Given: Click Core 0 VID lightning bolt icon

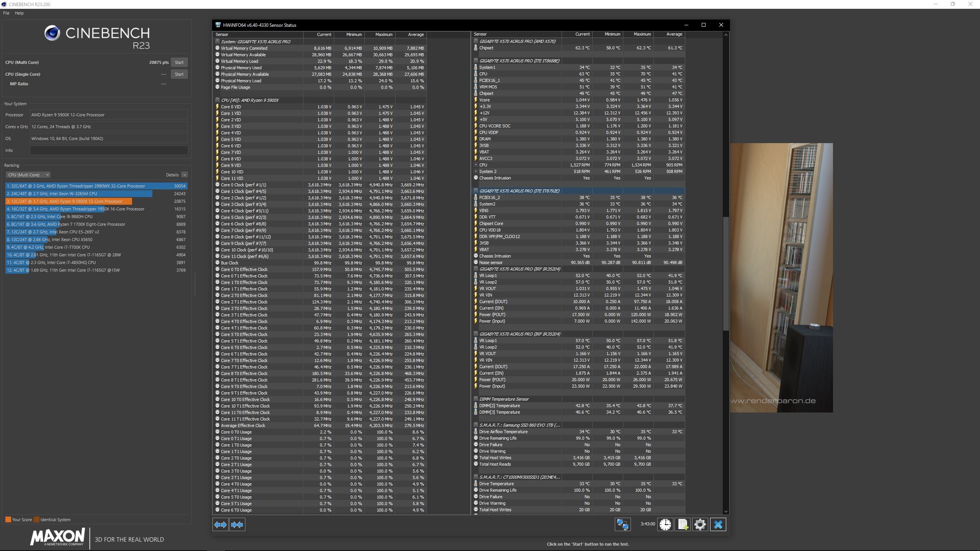Looking at the screenshot, I should [217, 107].
